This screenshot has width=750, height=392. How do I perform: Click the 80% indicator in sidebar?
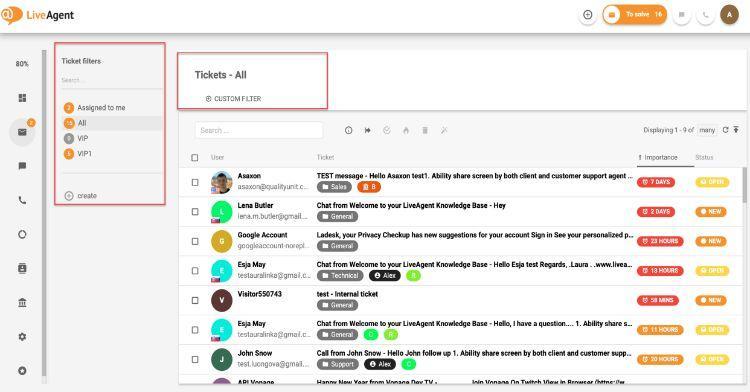coord(22,64)
